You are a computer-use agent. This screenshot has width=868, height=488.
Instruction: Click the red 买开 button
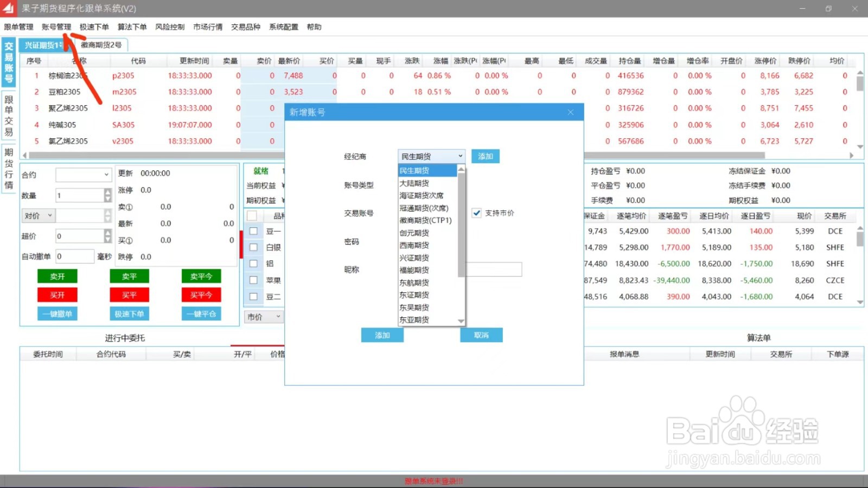pos(58,295)
